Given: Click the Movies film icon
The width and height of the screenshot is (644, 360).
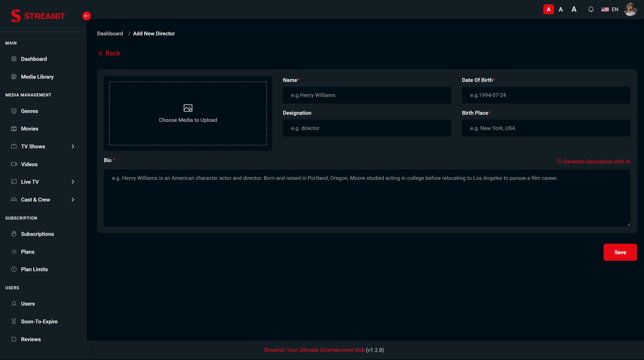Looking at the screenshot, I should (x=14, y=129).
